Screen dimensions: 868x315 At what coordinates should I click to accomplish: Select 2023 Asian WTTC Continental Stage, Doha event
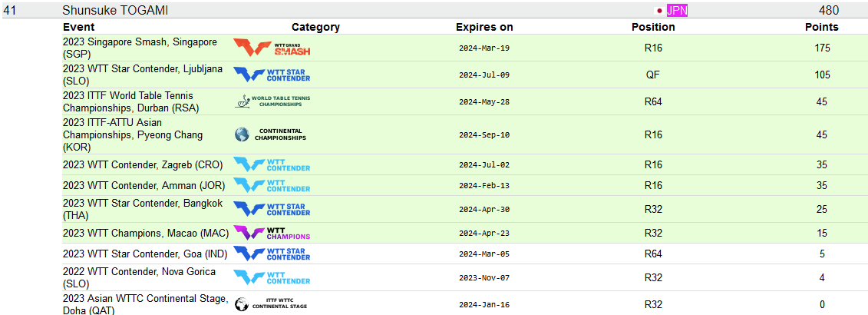tap(146, 304)
